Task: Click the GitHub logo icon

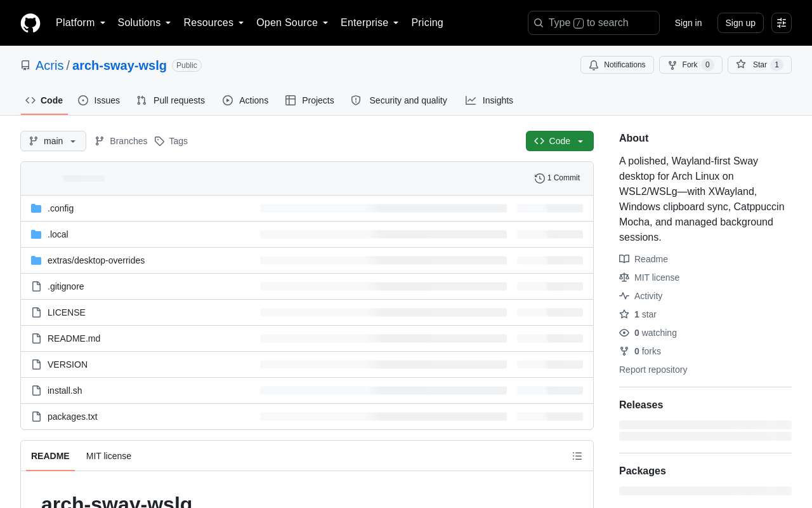Action: pos(30,23)
